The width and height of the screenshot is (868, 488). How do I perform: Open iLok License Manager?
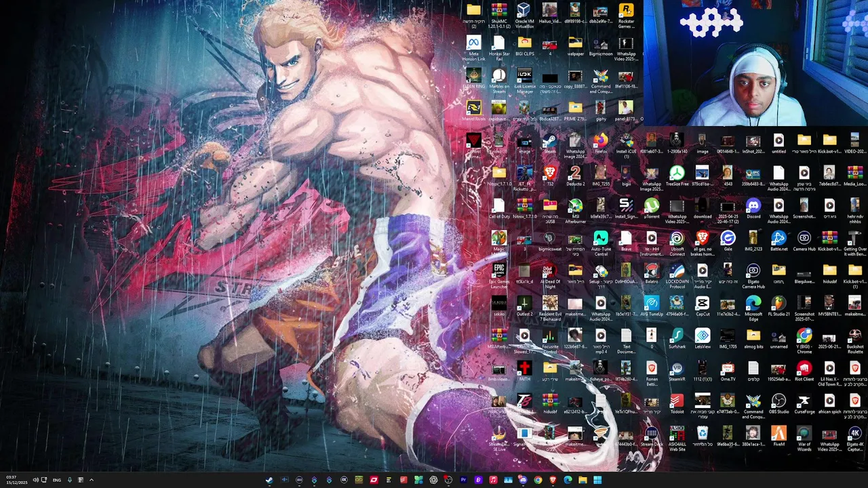pos(524,80)
